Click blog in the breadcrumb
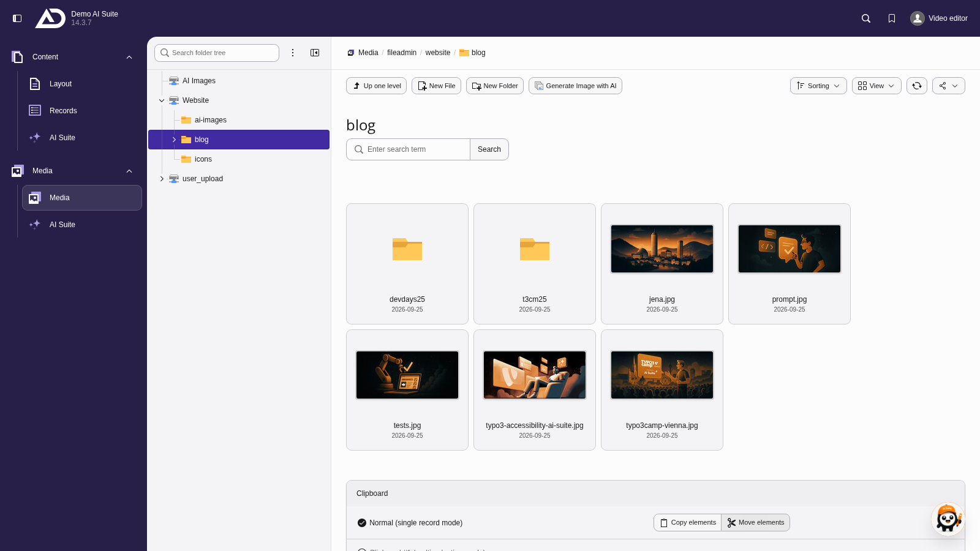The height and width of the screenshot is (551, 980). [478, 53]
